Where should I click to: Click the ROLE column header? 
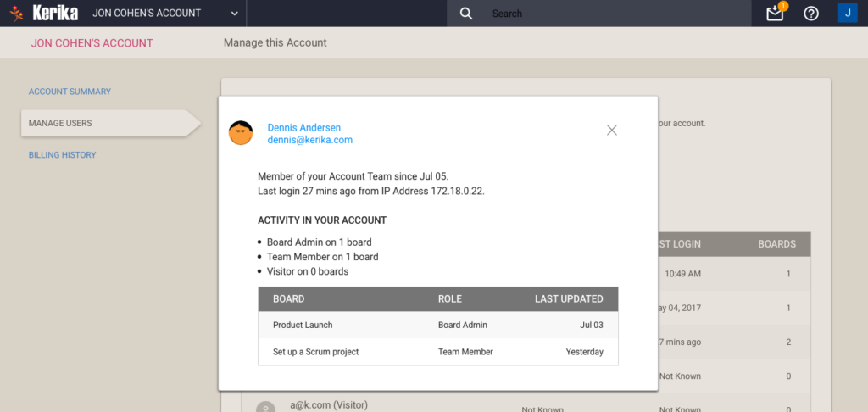point(449,299)
